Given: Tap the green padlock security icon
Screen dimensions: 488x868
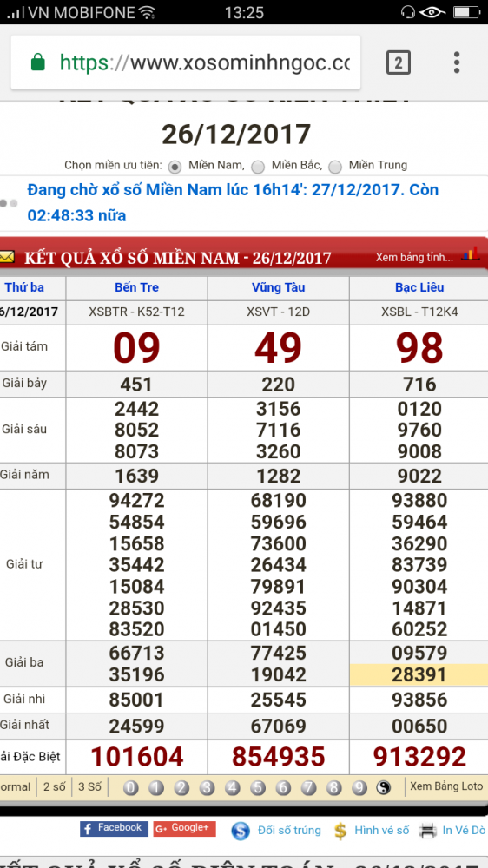Looking at the screenshot, I should (x=37, y=62).
